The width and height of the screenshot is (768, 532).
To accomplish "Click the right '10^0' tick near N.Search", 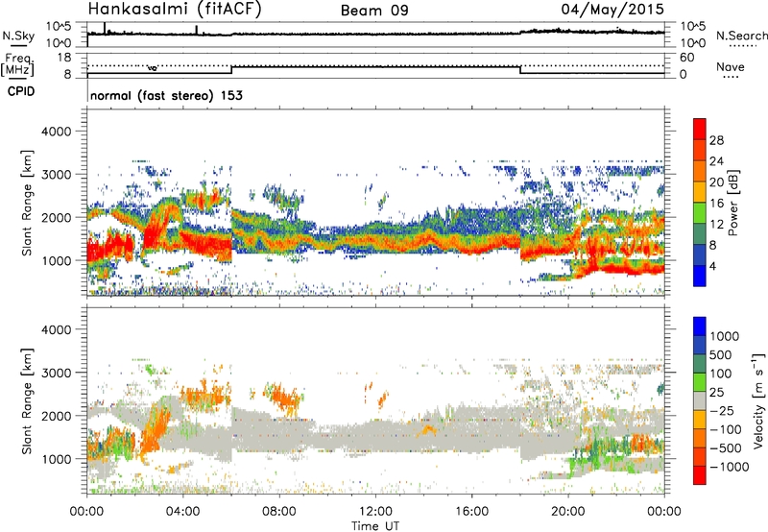I will coord(693,43).
